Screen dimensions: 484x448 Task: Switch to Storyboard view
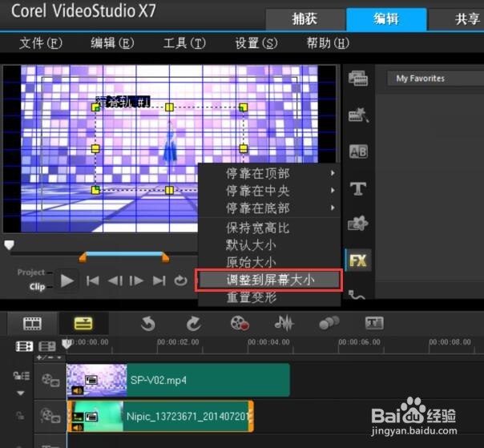tap(32, 323)
